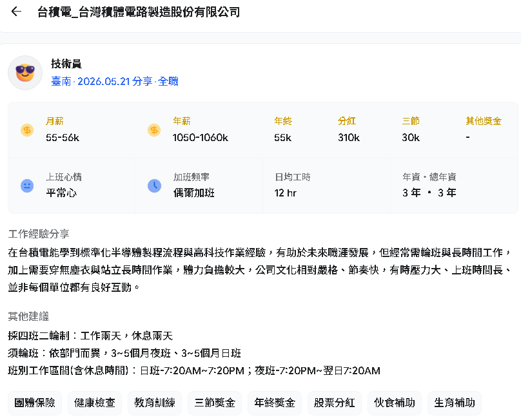Viewport: 521px width, 420px height.
Task: Click the 上班心情 label
Action: 64,177
